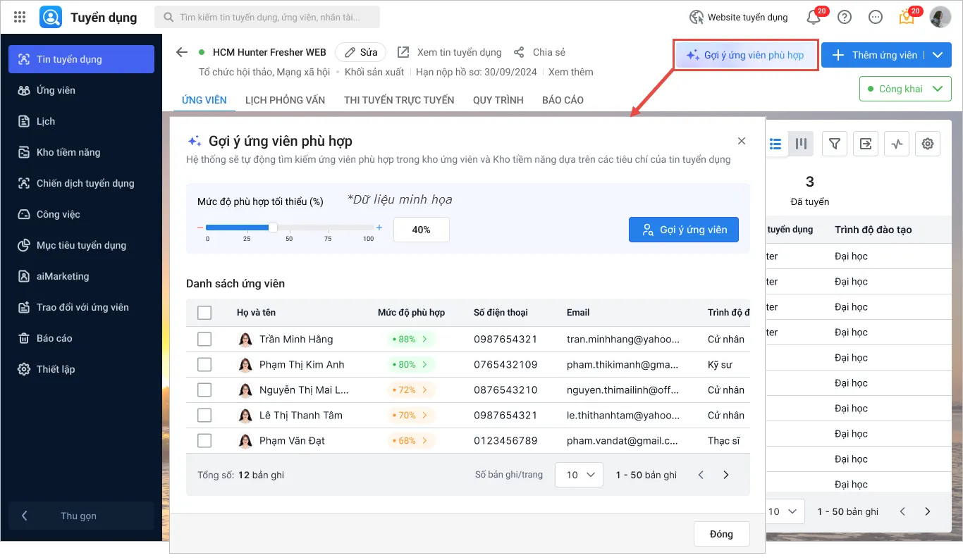Open the app launcher grid icon
Image resolution: width=963 pixels, height=560 pixels.
[20, 17]
